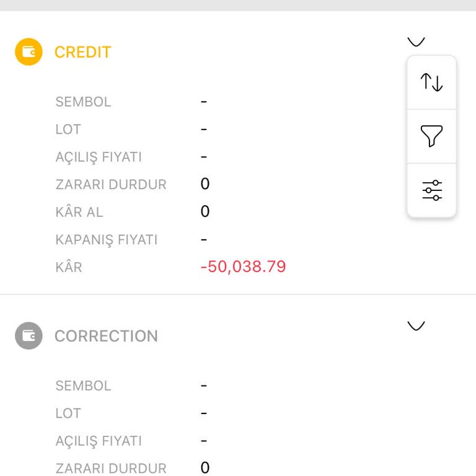This screenshot has height=476, width=476.
Task: Click the KÂR label under CREDIT
Action: pyautogui.click(x=68, y=268)
